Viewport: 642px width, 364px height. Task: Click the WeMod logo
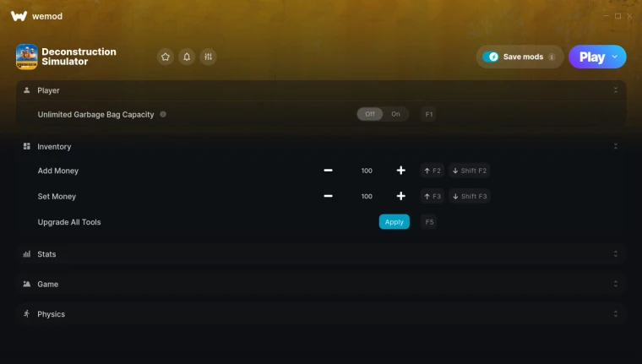pyautogui.click(x=19, y=16)
